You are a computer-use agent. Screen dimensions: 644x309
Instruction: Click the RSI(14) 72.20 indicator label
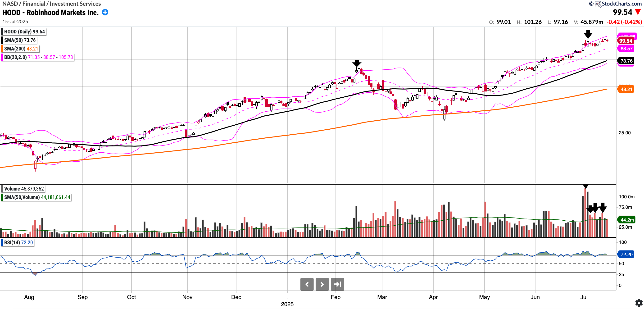pyautogui.click(x=18, y=242)
